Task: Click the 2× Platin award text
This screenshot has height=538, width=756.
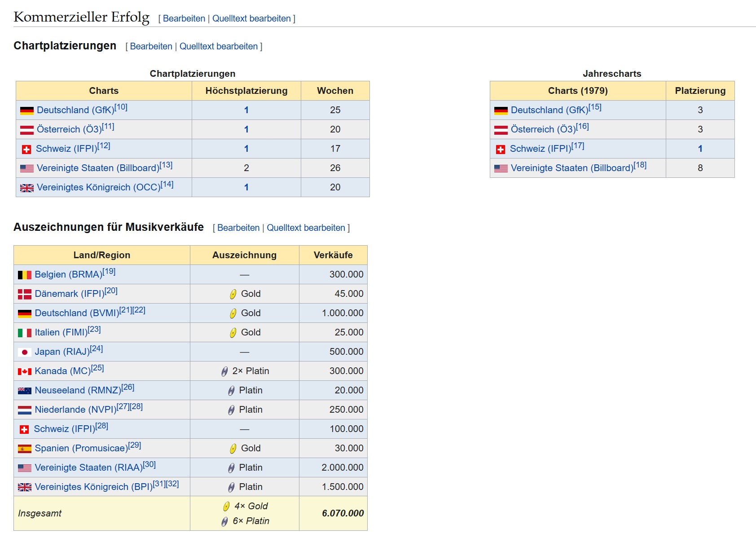Action: coord(251,371)
